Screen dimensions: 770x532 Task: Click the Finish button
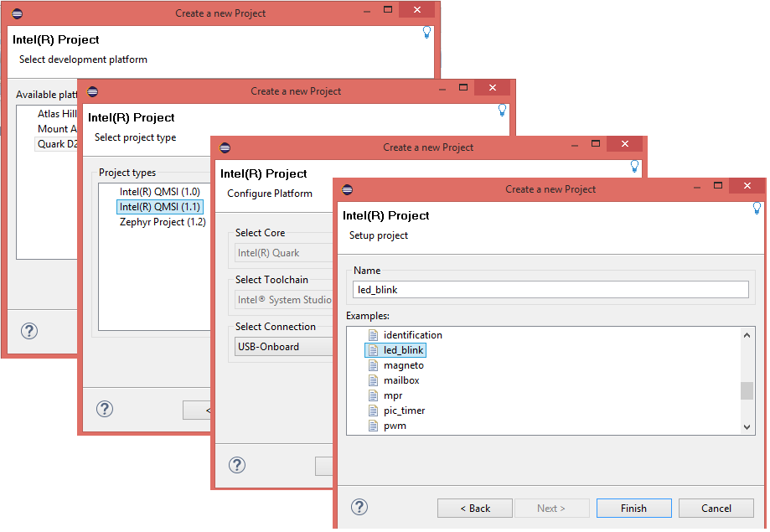tap(634, 509)
